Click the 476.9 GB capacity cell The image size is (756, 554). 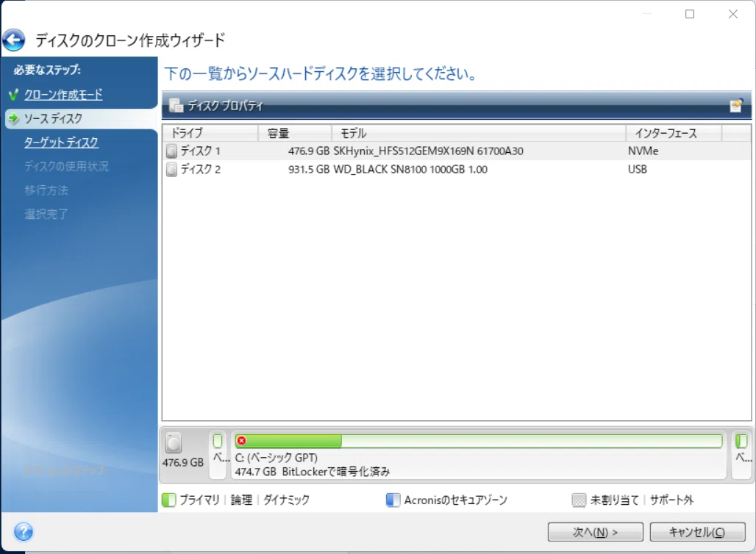pos(309,151)
